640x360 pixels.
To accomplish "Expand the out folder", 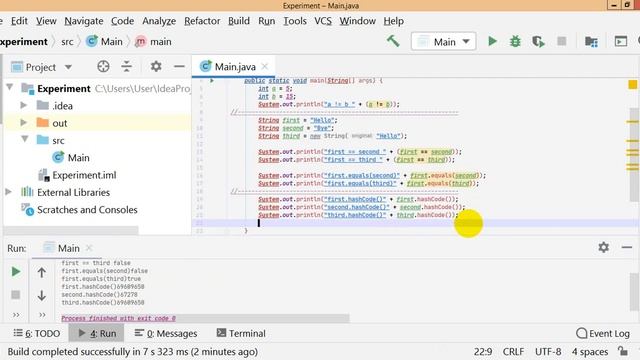I will [24, 122].
